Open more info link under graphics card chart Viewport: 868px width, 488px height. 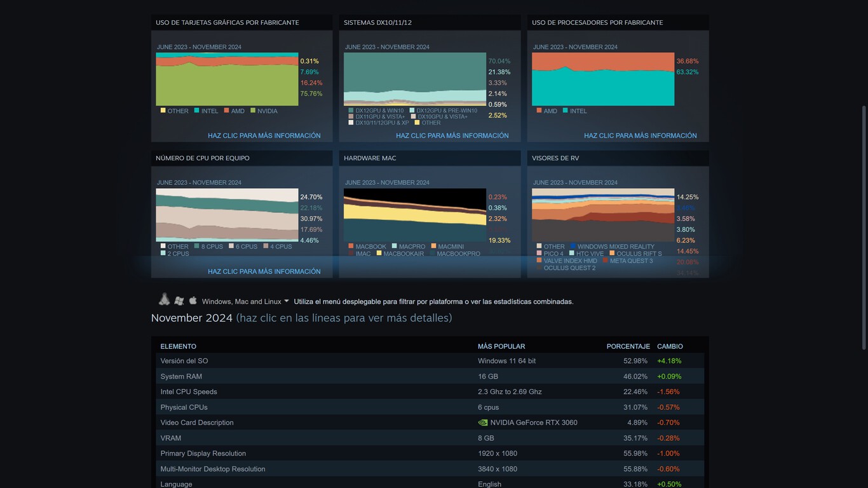coord(264,135)
